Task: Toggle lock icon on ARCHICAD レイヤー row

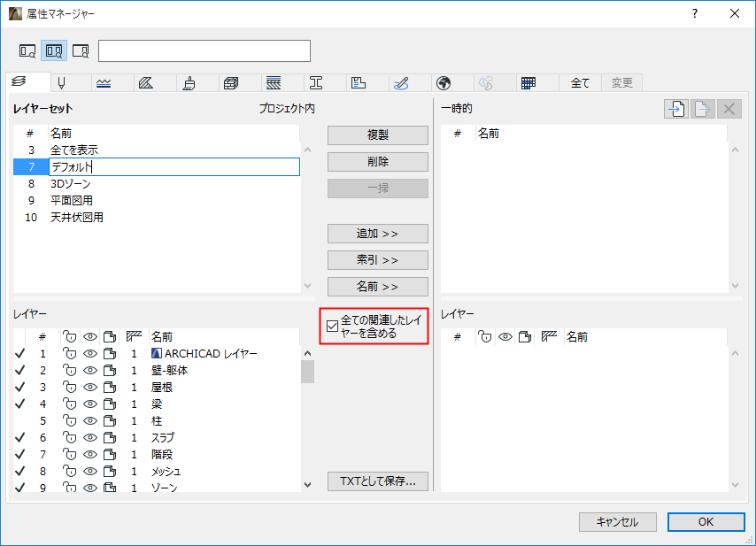Action: tap(70, 354)
